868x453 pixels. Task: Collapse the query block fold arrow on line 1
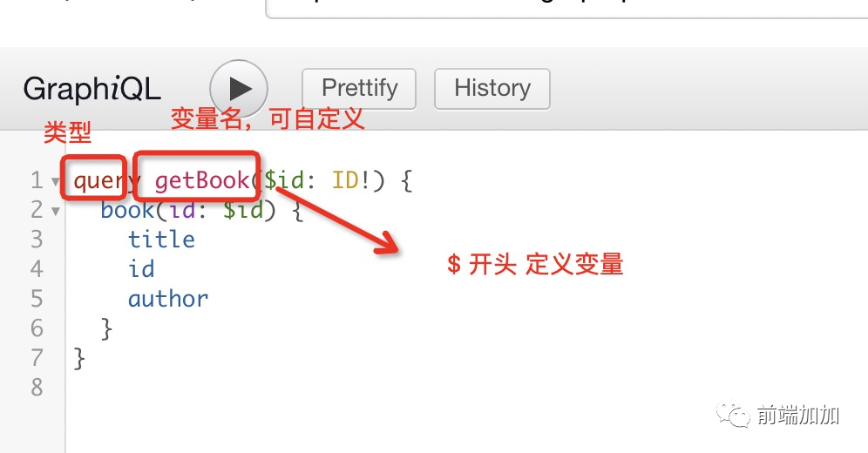tap(56, 181)
